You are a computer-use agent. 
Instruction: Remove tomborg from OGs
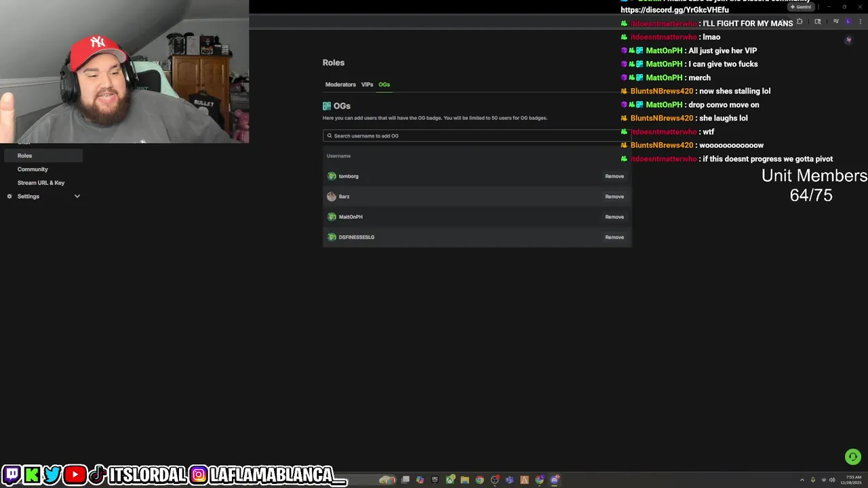tap(614, 176)
